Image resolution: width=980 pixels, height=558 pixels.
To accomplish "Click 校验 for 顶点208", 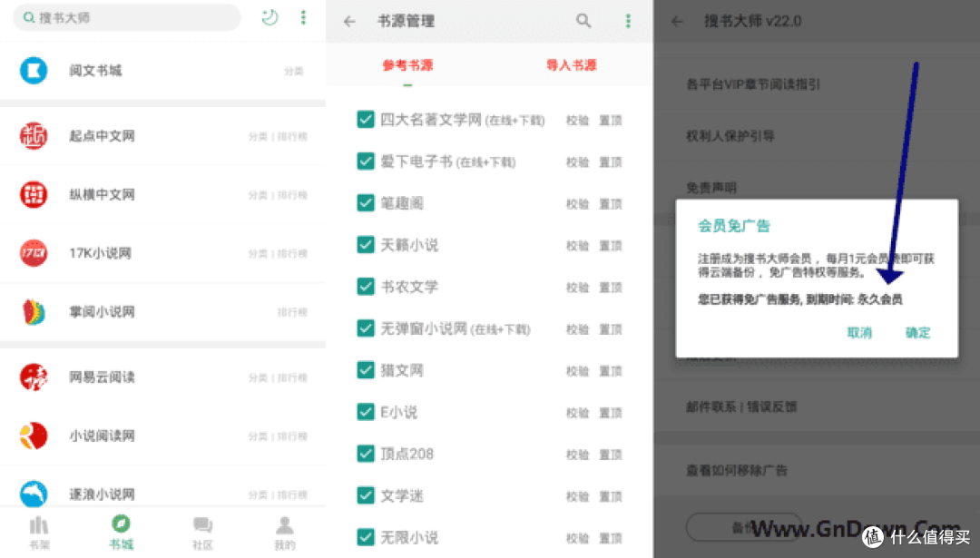I will click(x=577, y=455).
